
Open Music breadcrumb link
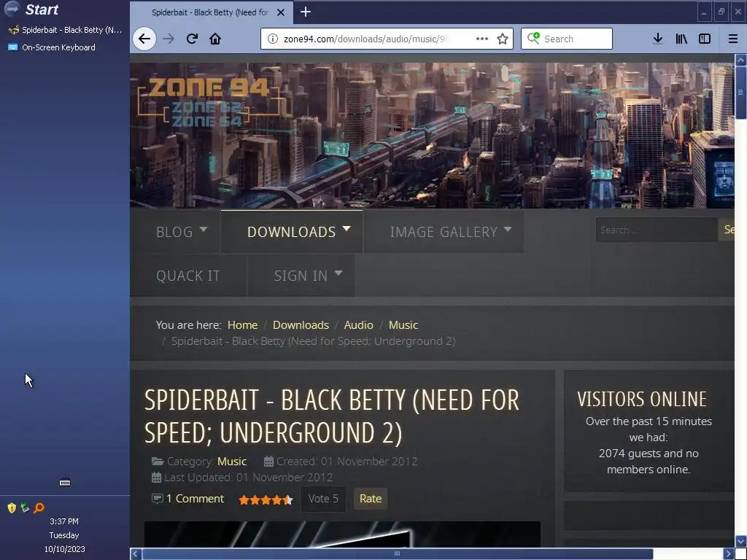point(403,324)
